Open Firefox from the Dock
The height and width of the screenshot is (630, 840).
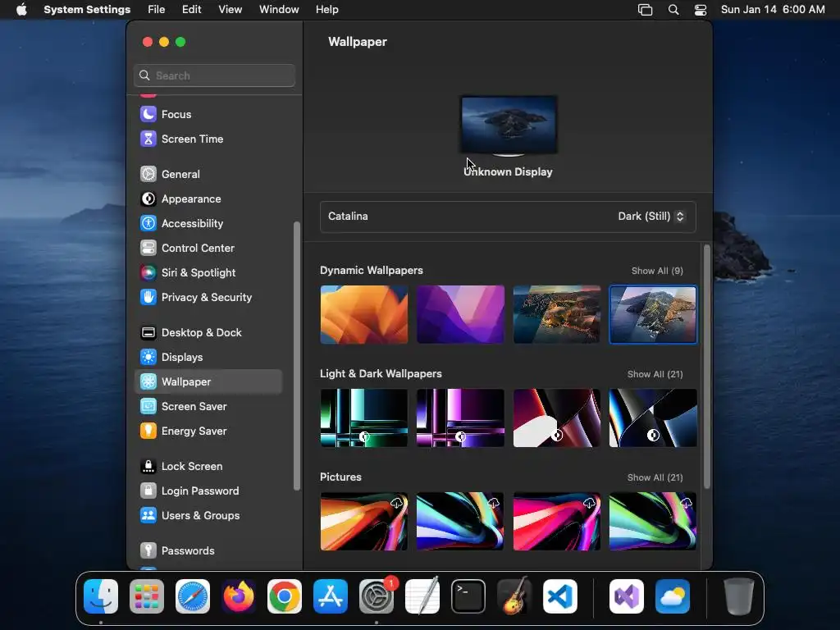tap(239, 596)
